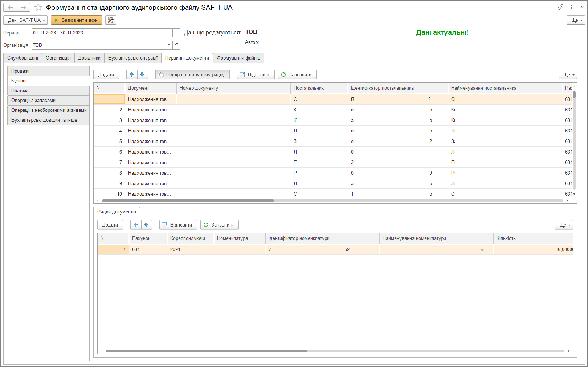Select document row number 7

[x=333, y=163]
